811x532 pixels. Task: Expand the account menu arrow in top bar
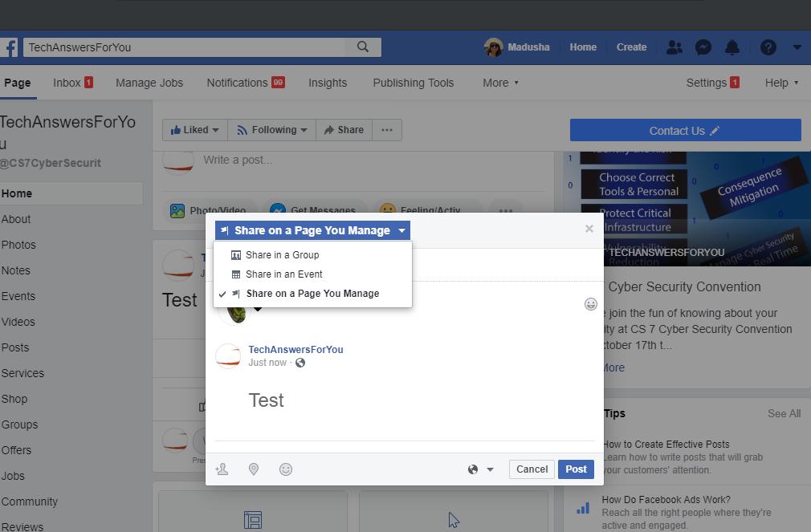(797, 47)
